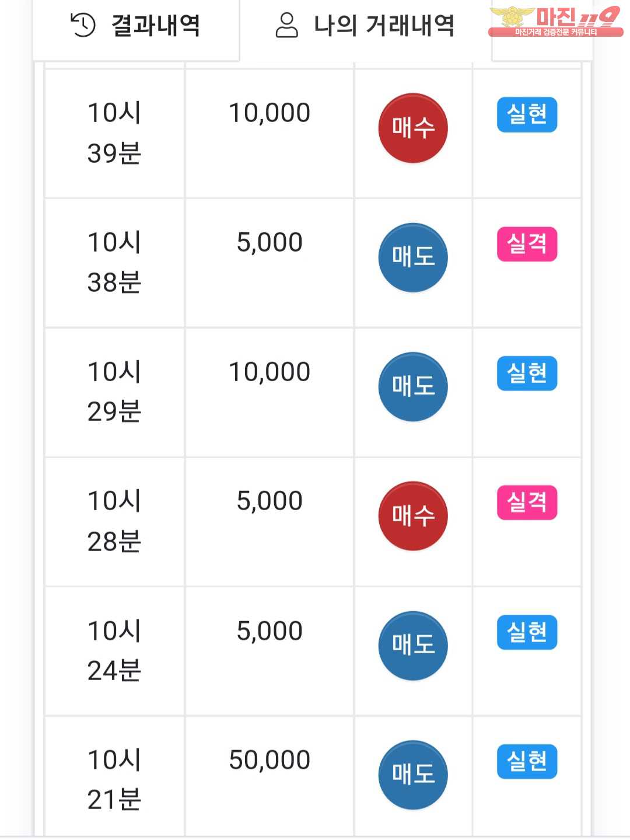Click 실현 badge for 10시 24분 trade
The width and height of the screenshot is (630, 840).
527,632
